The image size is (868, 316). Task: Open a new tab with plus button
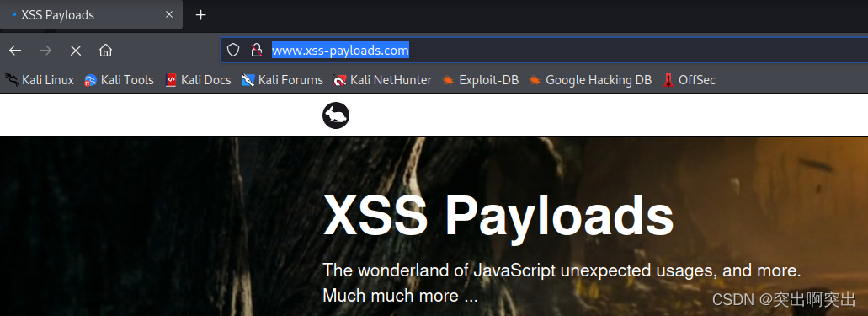pyautogui.click(x=201, y=15)
